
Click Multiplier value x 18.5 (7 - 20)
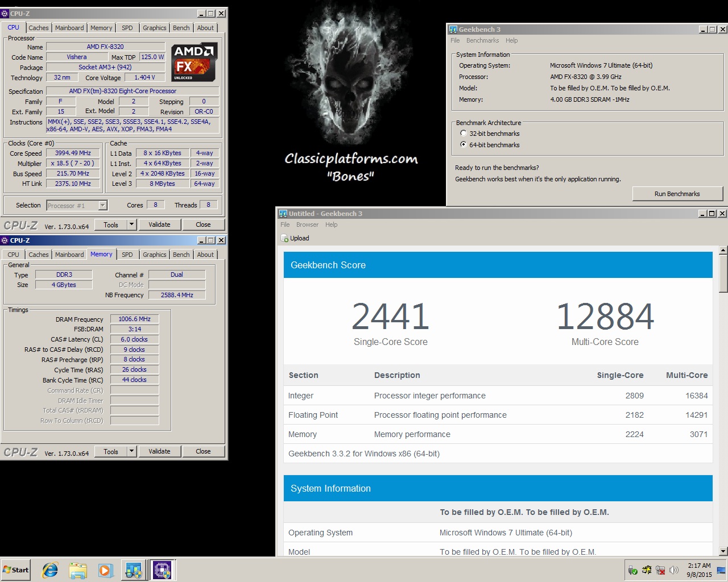pyautogui.click(x=73, y=164)
